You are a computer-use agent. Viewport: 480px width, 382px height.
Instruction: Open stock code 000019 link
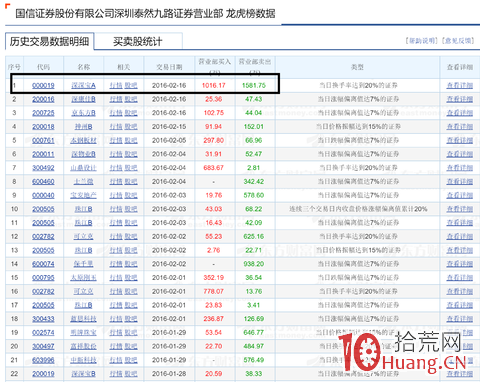pyautogui.click(x=43, y=85)
